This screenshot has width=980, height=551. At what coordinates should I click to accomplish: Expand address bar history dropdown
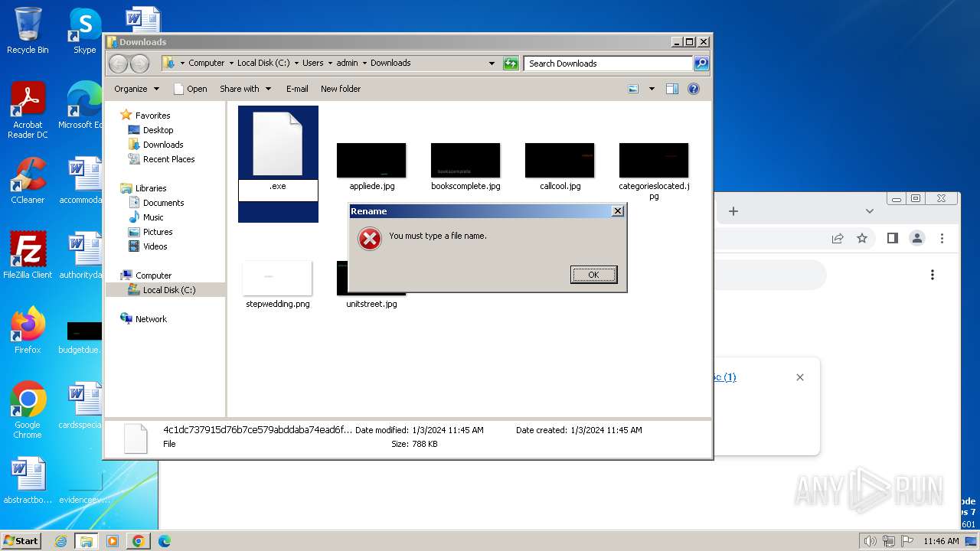[492, 64]
